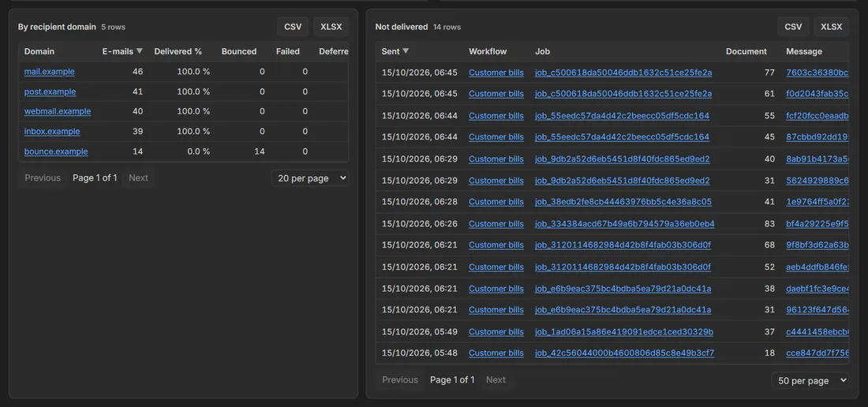The image size is (868, 407).
Task: Select bounce.example Bounced count 14
Action: (x=259, y=151)
